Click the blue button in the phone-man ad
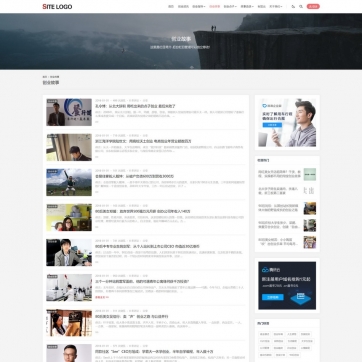 click(x=272, y=125)
